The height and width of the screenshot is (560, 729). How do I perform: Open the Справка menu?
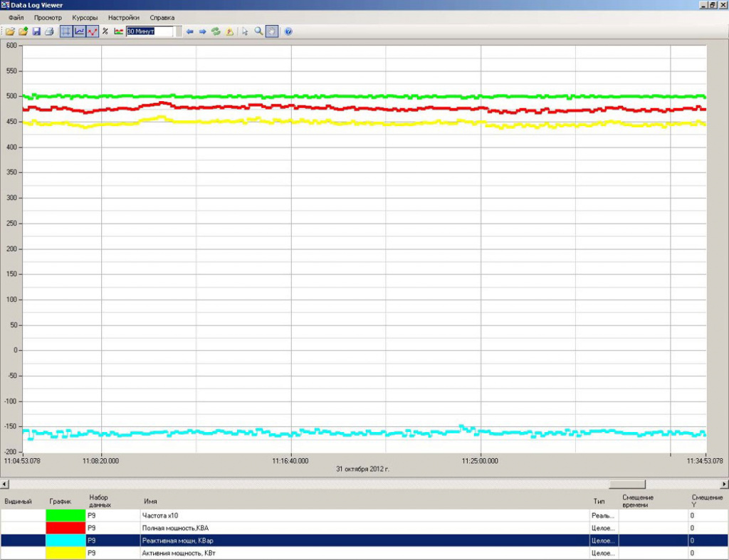coord(162,18)
